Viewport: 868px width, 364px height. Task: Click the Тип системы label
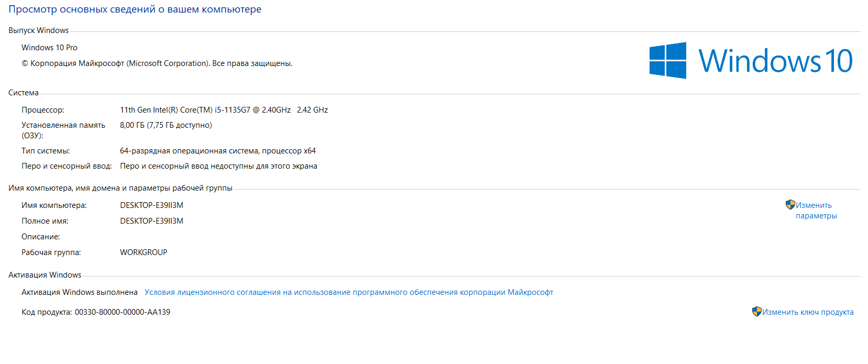coord(46,151)
